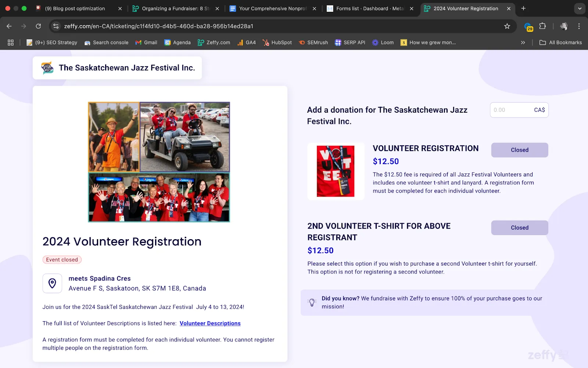The width and height of the screenshot is (588, 368).
Task: Click Closed button for 2nd Volunteer T-Shirt
Action: (x=520, y=228)
